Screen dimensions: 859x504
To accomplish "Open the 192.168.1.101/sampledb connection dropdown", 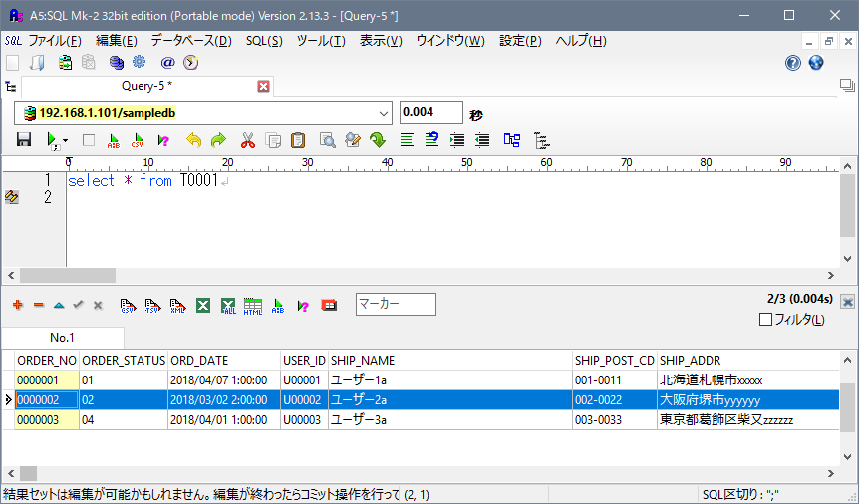I will [x=383, y=113].
